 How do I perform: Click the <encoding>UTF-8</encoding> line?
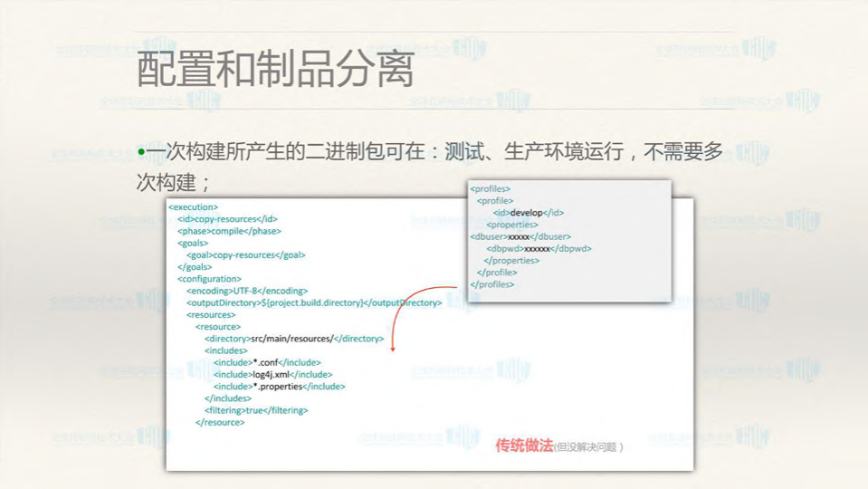tap(247, 291)
